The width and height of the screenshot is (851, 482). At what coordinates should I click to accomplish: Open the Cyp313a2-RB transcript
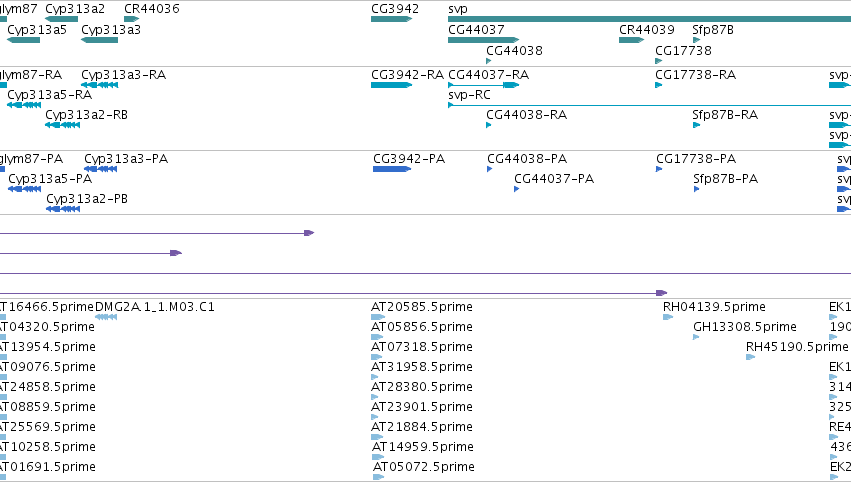point(62,125)
